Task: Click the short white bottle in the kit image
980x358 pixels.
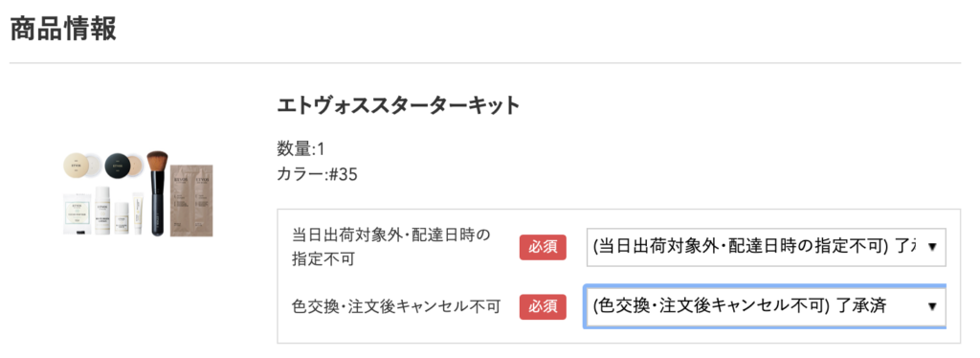Action: click(122, 217)
